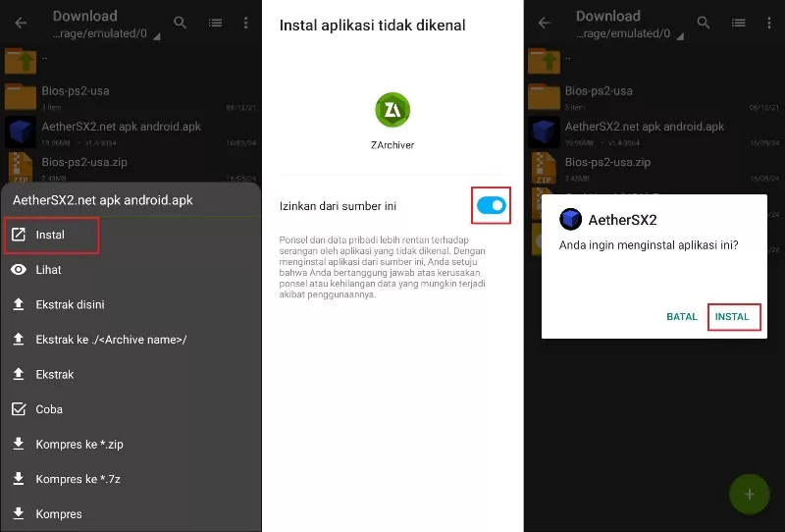Choose Kompres ke *.7z entry
The height and width of the screenshot is (532, 785).
click(131, 479)
